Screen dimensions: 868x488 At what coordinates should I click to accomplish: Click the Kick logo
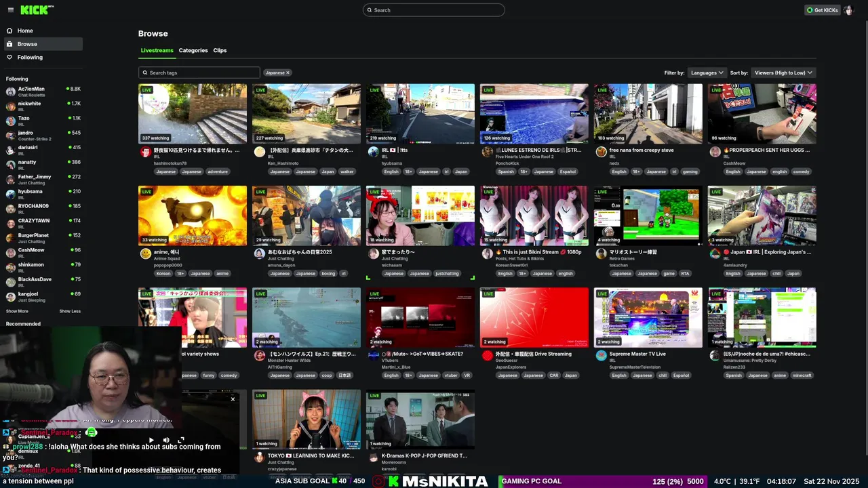click(x=37, y=10)
